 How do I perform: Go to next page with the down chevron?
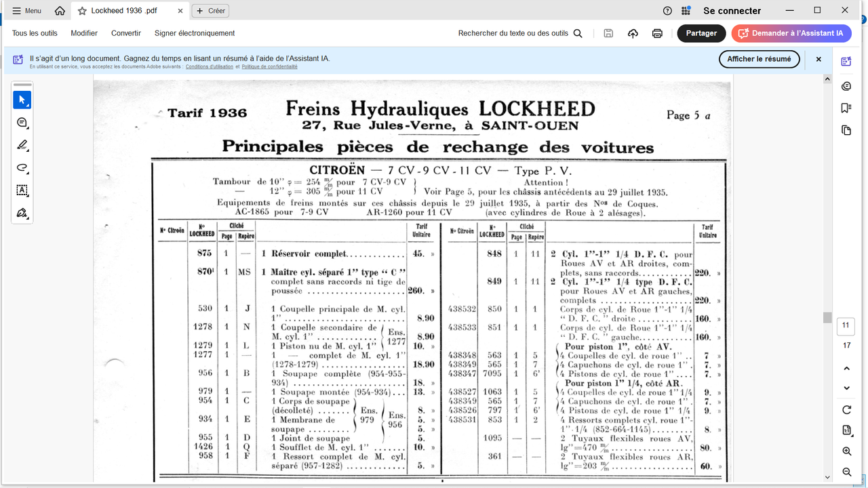(x=846, y=388)
